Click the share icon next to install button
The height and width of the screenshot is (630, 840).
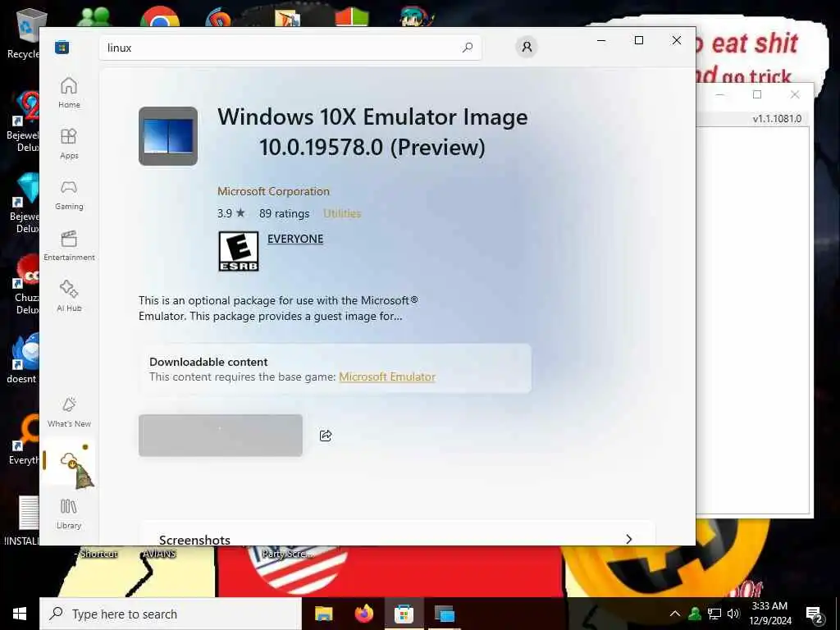326,436
